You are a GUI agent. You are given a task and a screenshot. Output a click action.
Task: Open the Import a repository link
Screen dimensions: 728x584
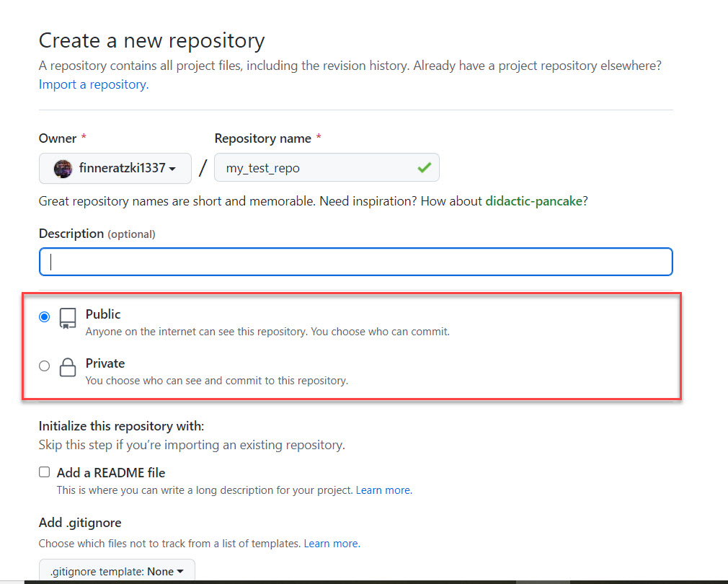point(93,84)
